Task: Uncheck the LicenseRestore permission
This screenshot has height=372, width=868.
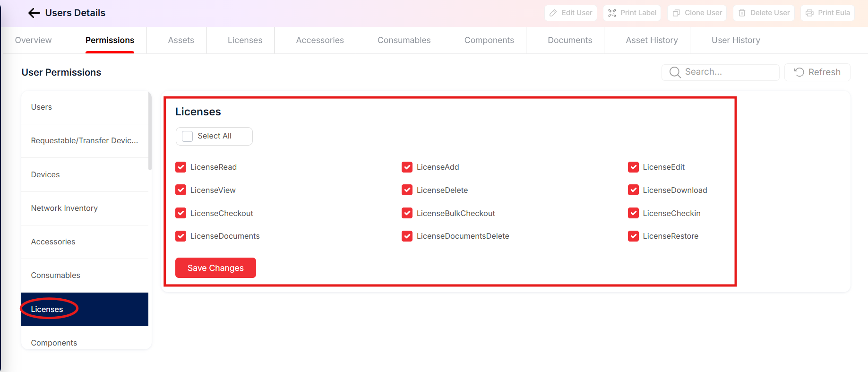Action: click(x=633, y=236)
